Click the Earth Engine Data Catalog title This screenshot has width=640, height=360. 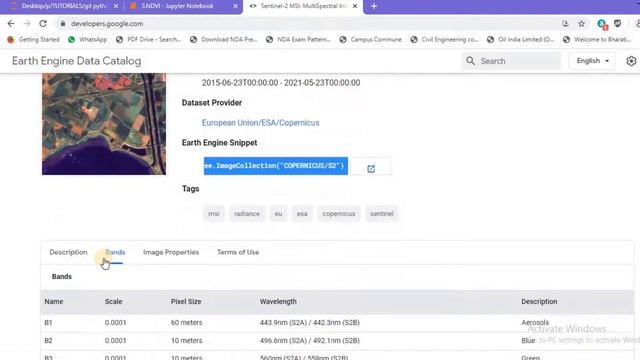77,61
